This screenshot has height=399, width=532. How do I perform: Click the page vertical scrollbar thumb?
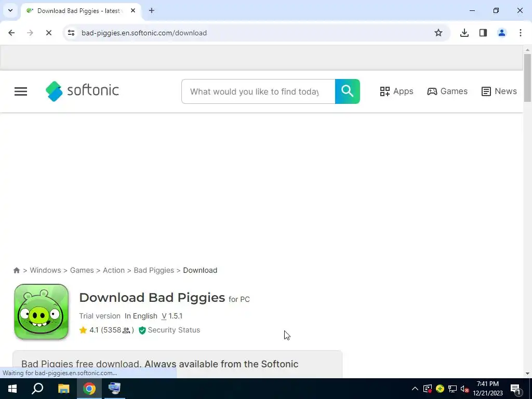point(527,78)
